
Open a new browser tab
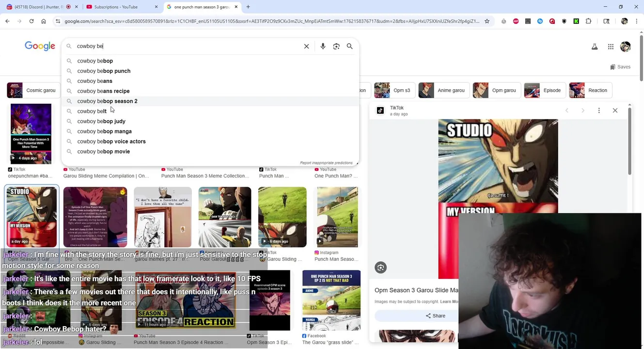point(248,7)
